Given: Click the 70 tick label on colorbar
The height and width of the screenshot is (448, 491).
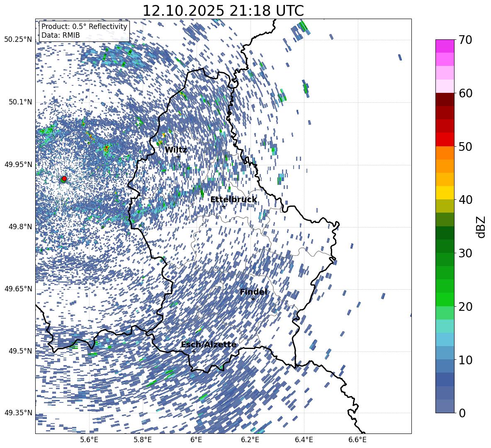Looking at the screenshot, I should [x=467, y=40].
